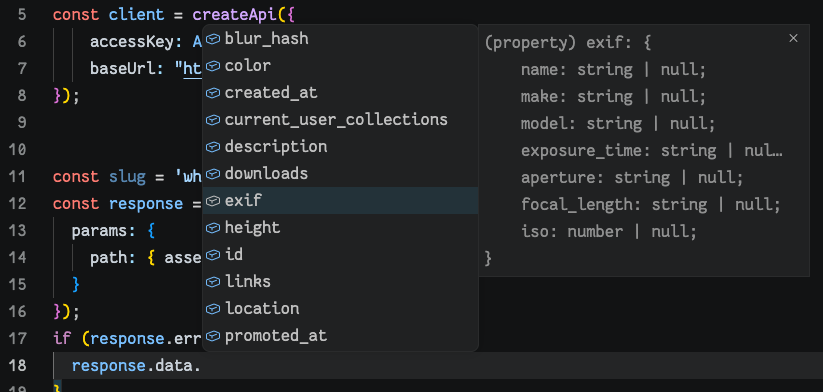Click the property icon beside blur_hash
823x392 pixels.
click(x=213, y=39)
